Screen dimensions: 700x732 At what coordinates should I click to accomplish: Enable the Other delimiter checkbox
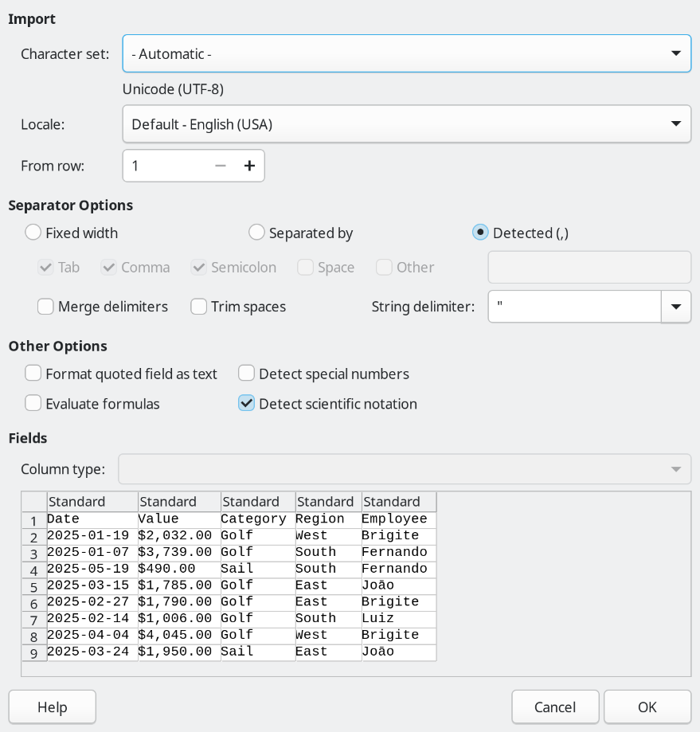click(x=384, y=268)
